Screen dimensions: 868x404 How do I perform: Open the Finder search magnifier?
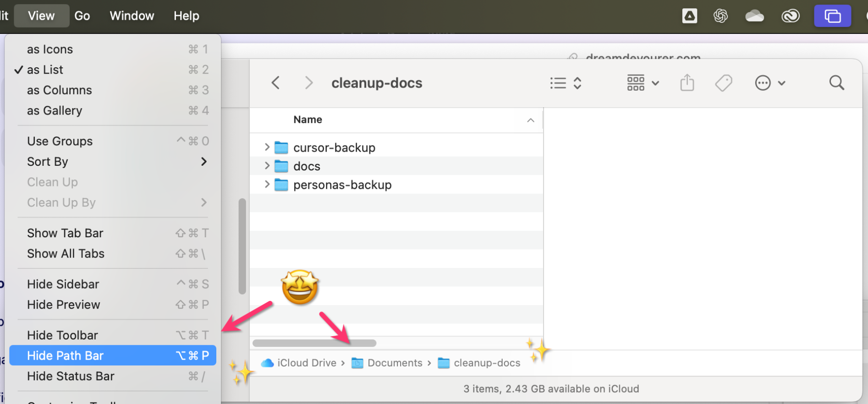[836, 83]
